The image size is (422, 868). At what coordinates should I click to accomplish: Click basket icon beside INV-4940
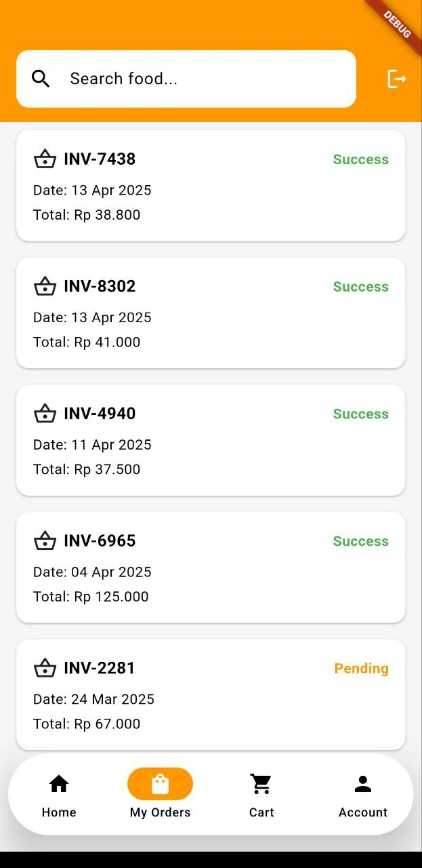point(45,414)
